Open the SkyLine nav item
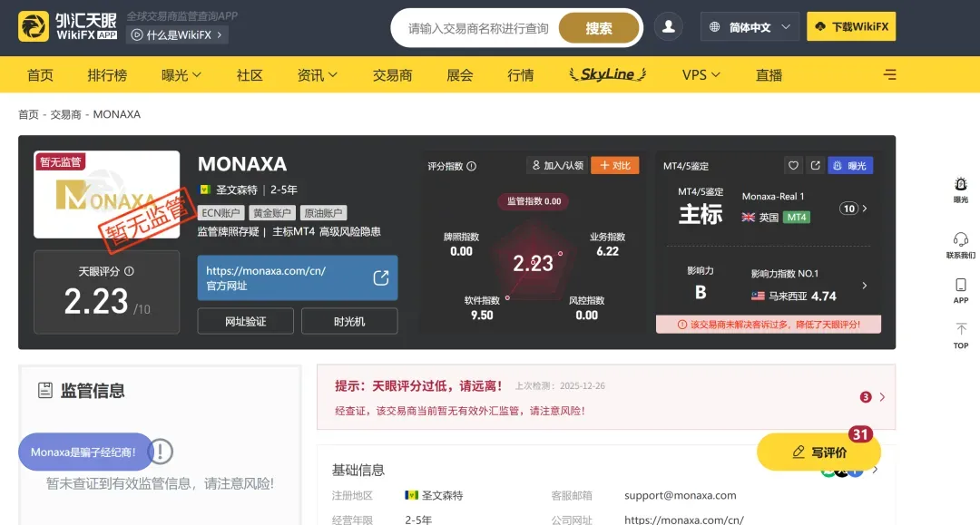 [607, 74]
